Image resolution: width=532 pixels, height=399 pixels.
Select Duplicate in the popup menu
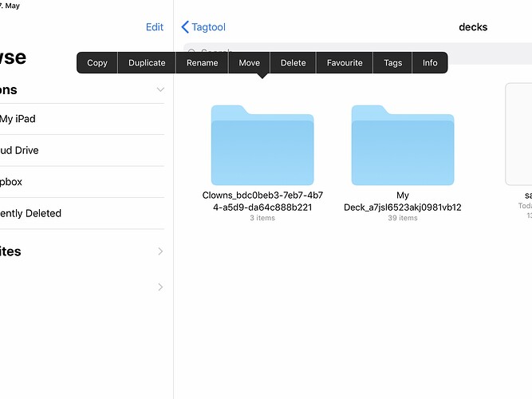147,63
